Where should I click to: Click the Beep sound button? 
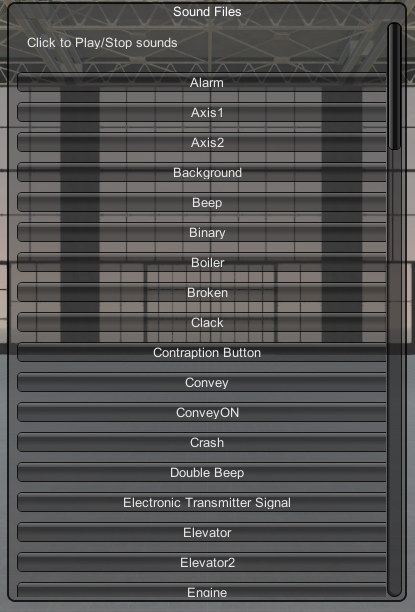pyautogui.click(x=201, y=203)
